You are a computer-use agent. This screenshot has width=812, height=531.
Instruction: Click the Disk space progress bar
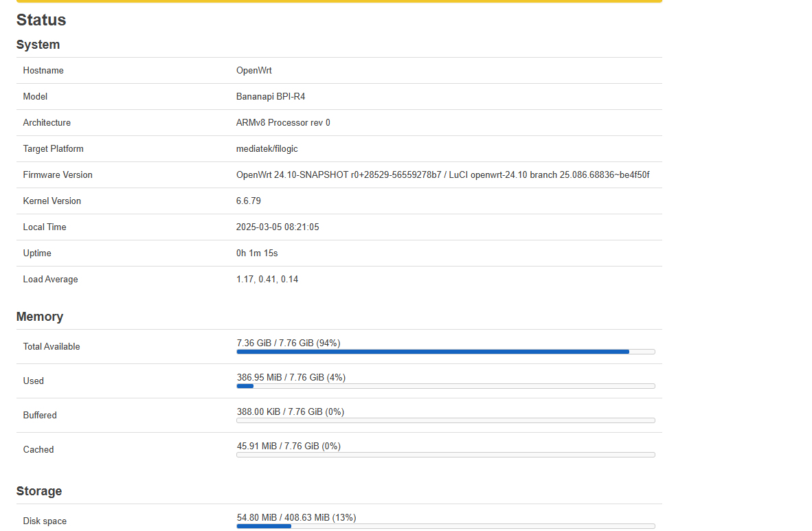pyautogui.click(x=446, y=526)
